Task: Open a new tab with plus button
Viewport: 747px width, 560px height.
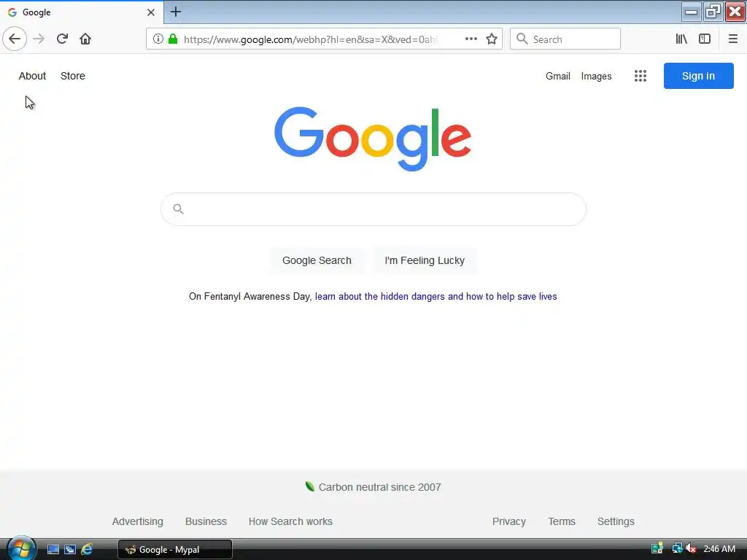Action: coord(176,12)
